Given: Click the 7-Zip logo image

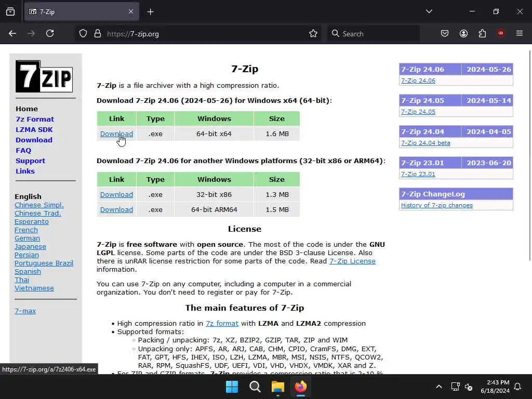Looking at the screenshot, I should (x=44, y=76).
